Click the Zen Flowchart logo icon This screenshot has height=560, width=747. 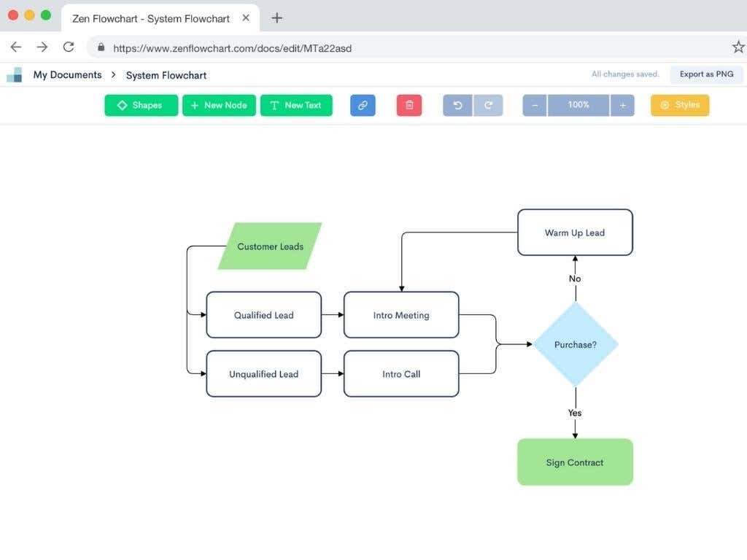pos(15,74)
